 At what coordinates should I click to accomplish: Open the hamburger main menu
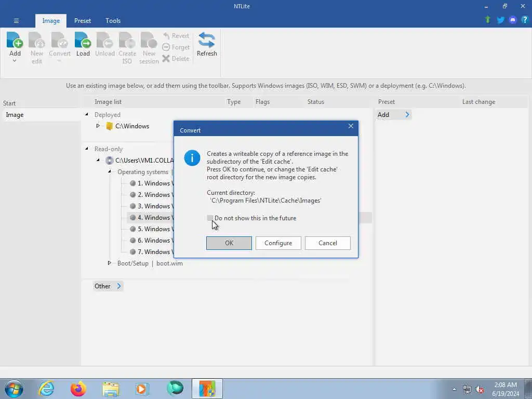pyautogui.click(x=16, y=21)
